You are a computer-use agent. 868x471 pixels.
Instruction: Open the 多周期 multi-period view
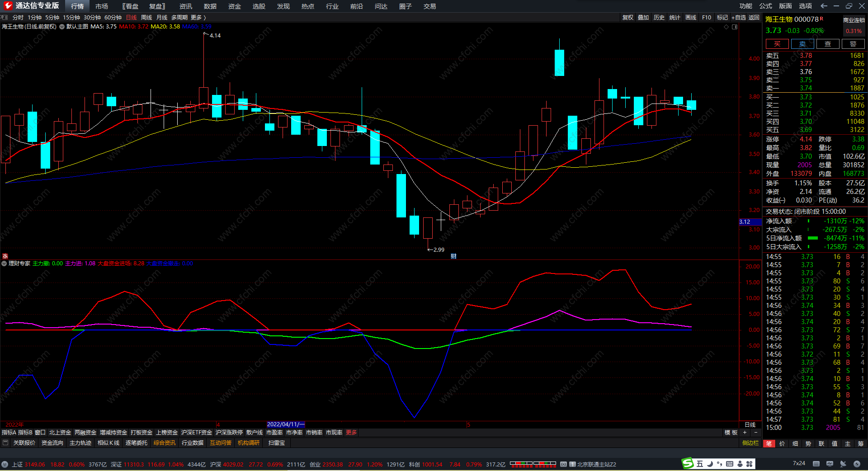click(179, 17)
